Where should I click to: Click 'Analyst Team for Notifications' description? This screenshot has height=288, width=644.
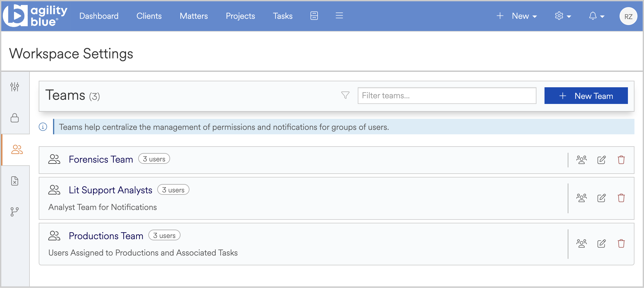pyautogui.click(x=102, y=207)
